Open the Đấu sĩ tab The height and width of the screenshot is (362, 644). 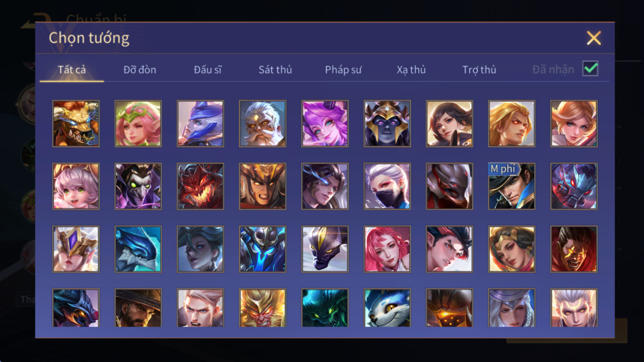pyautogui.click(x=208, y=70)
